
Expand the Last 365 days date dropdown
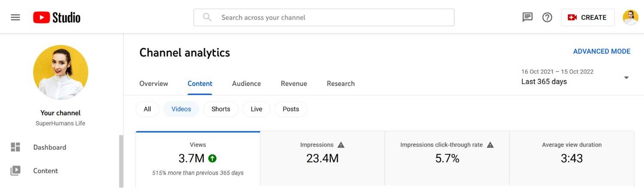(x=626, y=78)
